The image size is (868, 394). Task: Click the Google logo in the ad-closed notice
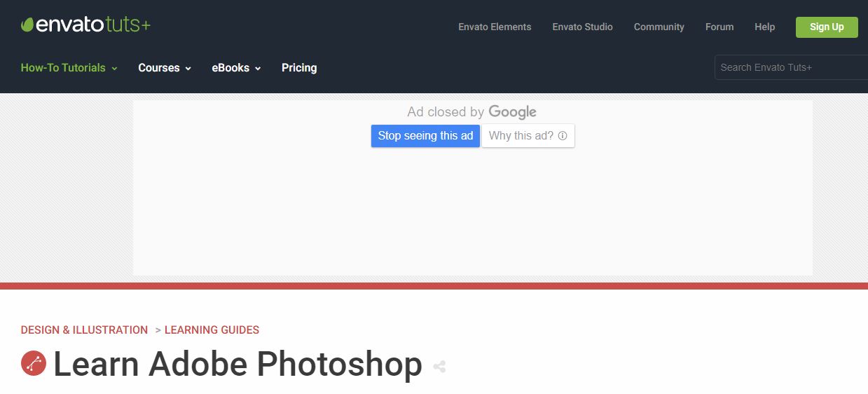[512, 112]
